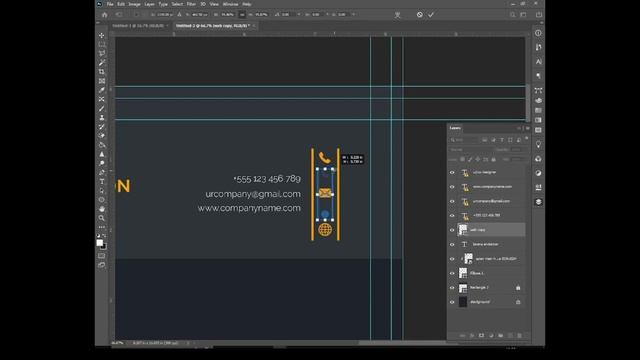Select the Horizontal Type tool
This screenshot has width=640, height=360.
coord(102,181)
